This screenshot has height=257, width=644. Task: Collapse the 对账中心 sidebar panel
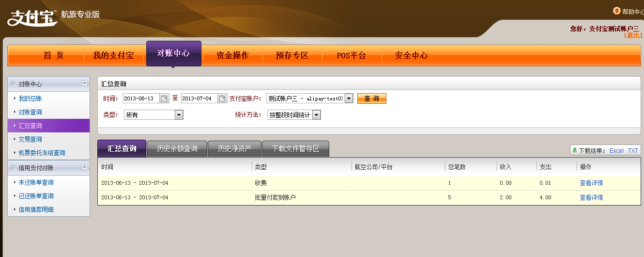coord(85,83)
